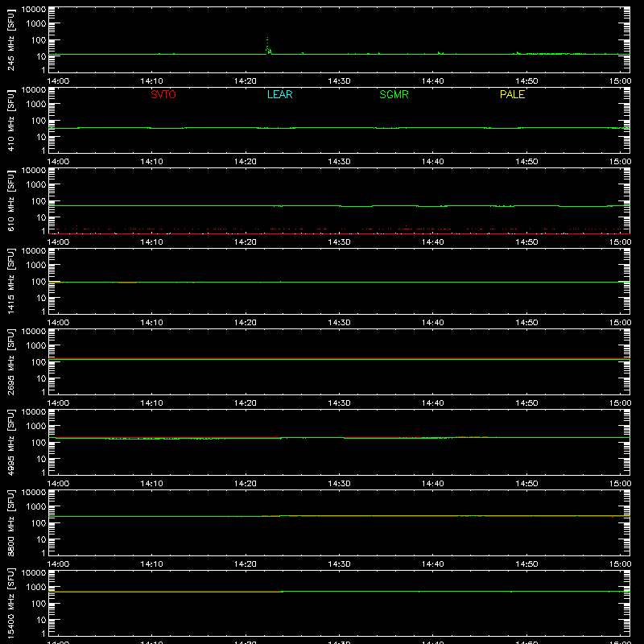This screenshot has height=644, width=644.
Task: Click the 100 y-tick of the 610 MHz plot
Action: (x=39, y=201)
